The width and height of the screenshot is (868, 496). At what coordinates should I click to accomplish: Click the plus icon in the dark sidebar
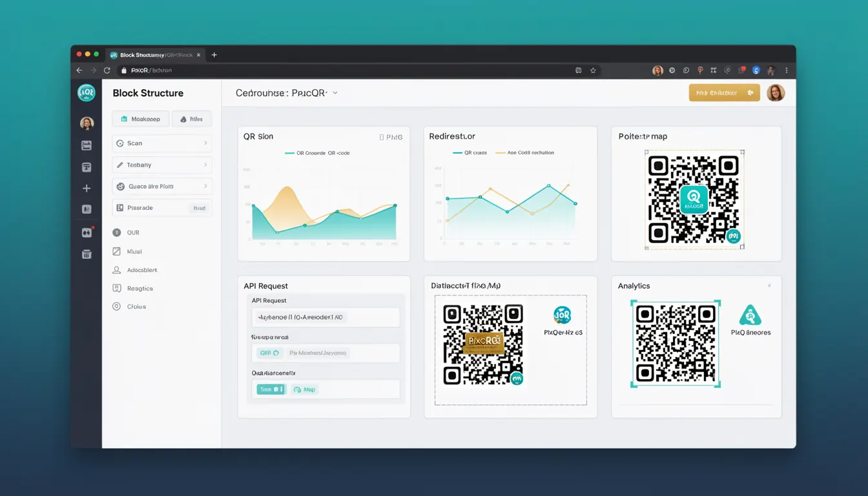87,189
